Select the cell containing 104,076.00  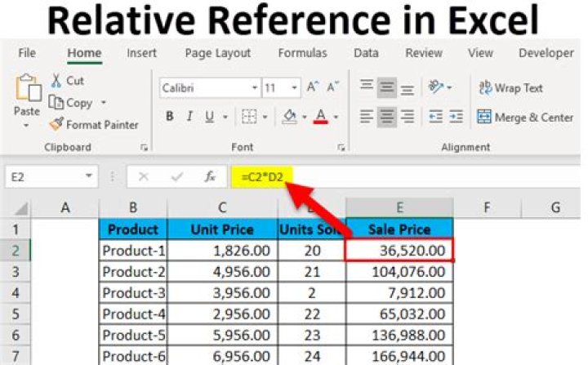399,272
